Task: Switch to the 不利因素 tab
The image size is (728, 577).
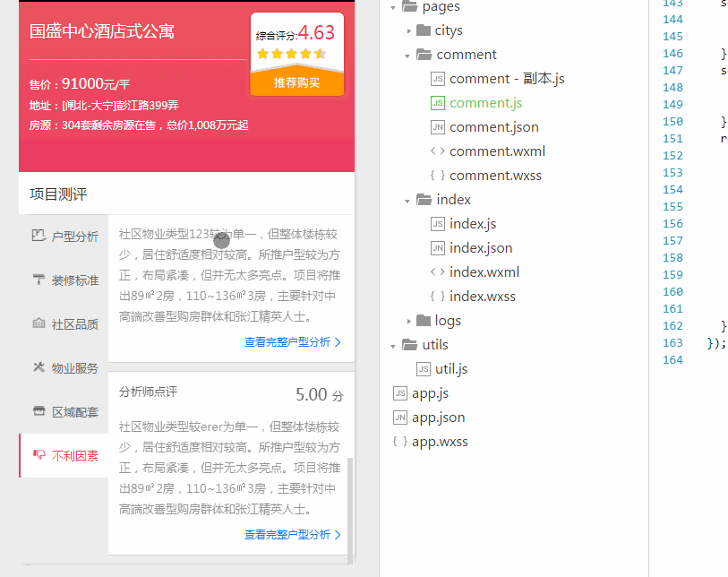Action: click(x=64, y=456)
